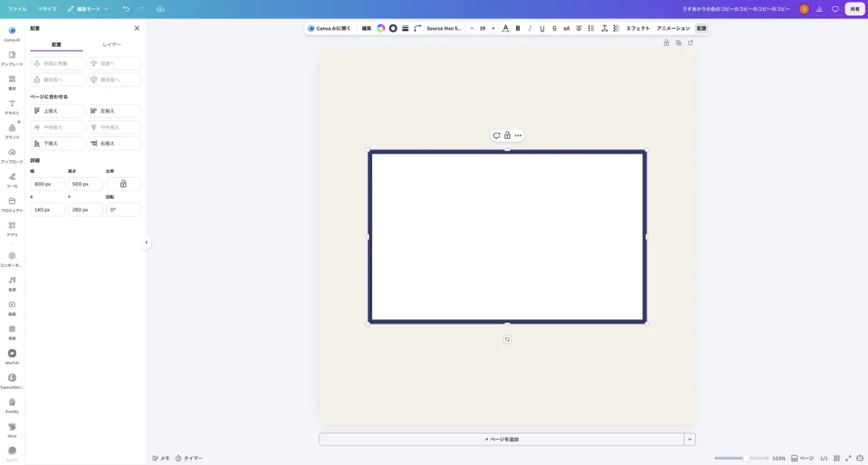Open the music note audio panel
This screenshot has width=868, height=465.
(x=12, y=283)
